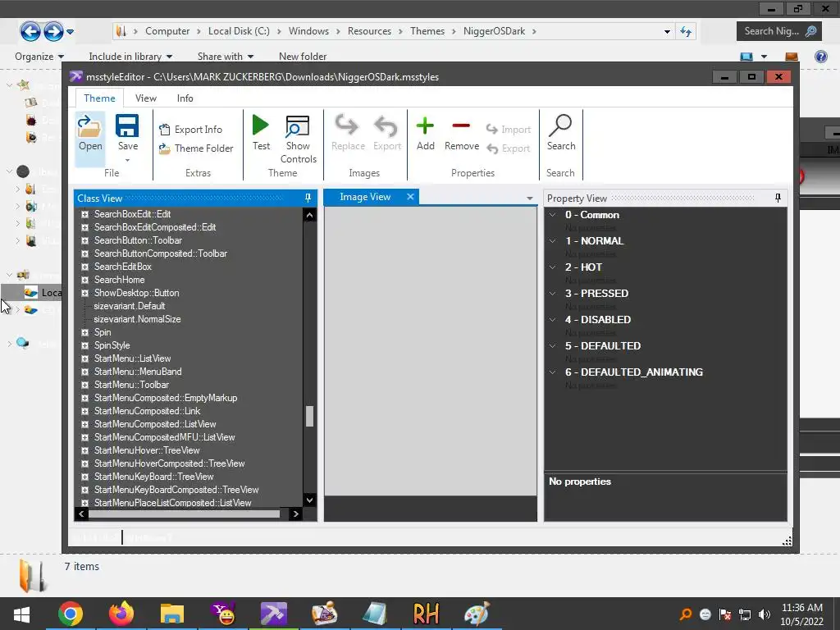Open the Theme Folder from ribbon

[196, 148]
